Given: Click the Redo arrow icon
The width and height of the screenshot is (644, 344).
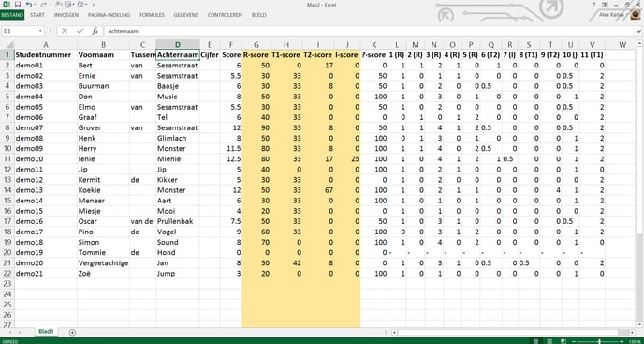Looking at the screenshot, I should click(x=44, y=5).
